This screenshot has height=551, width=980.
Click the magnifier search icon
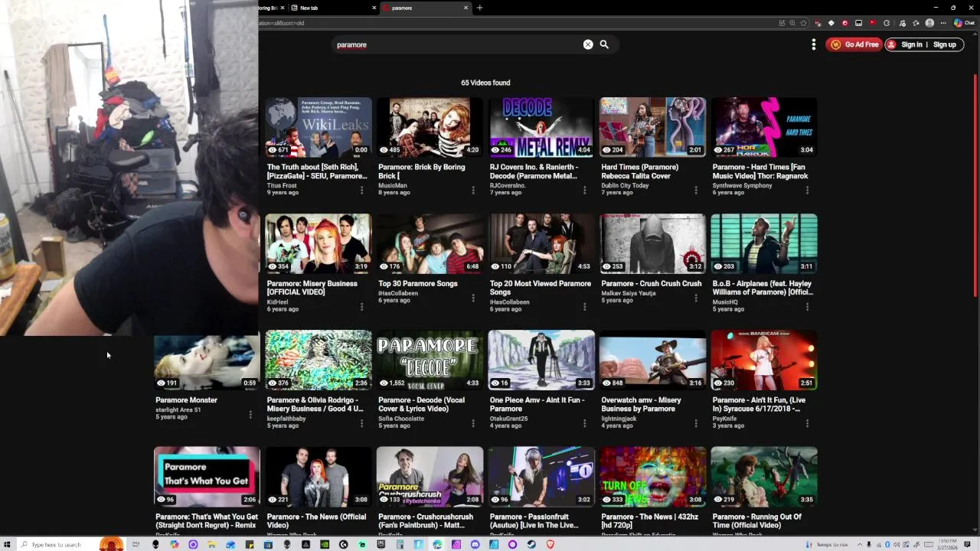click(604, 44)
